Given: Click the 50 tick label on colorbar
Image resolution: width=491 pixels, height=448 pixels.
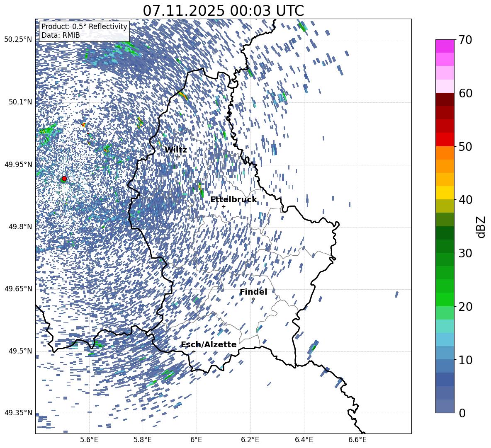Looking at the screenshot, I should pos(465,147).
